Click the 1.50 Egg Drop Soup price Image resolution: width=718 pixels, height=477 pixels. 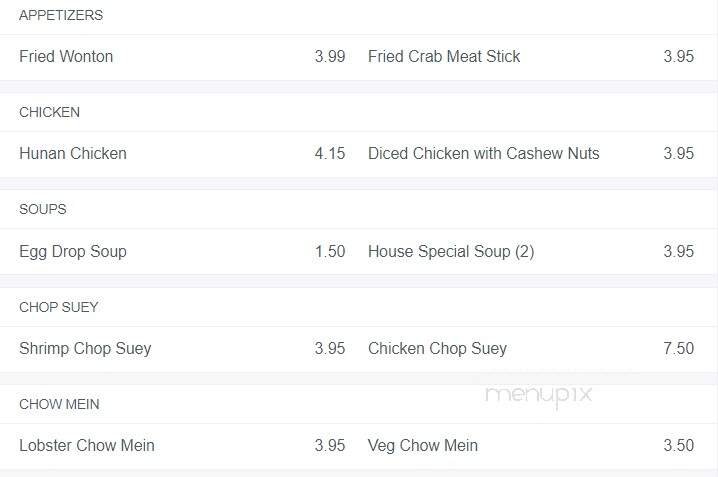click(x=330, y=252)
